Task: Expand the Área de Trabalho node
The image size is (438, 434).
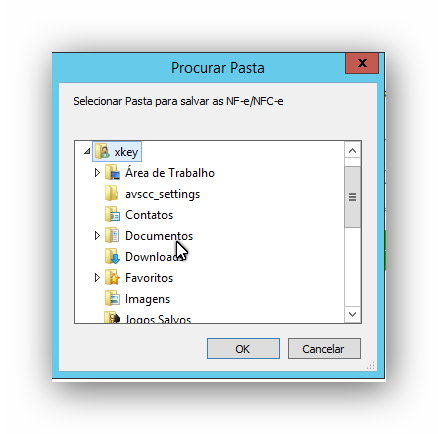Action: coord(97,173)
